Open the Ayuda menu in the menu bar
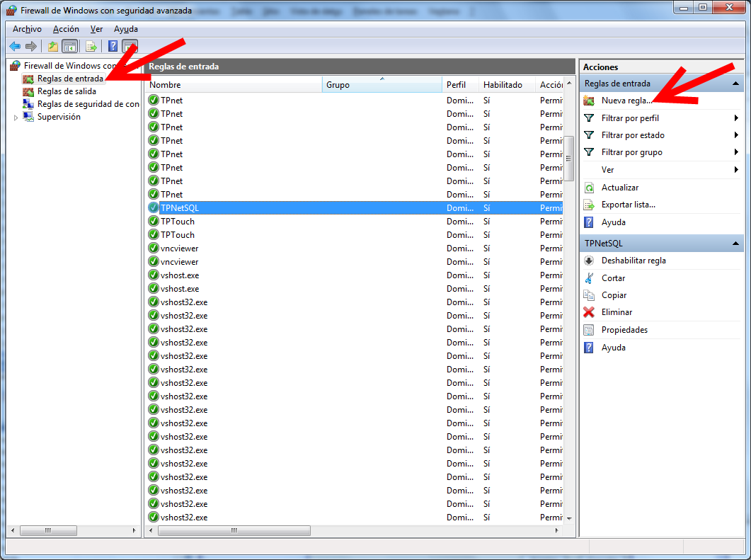The width and height of the screenshot is (751, 560). [x=126, y=29]
